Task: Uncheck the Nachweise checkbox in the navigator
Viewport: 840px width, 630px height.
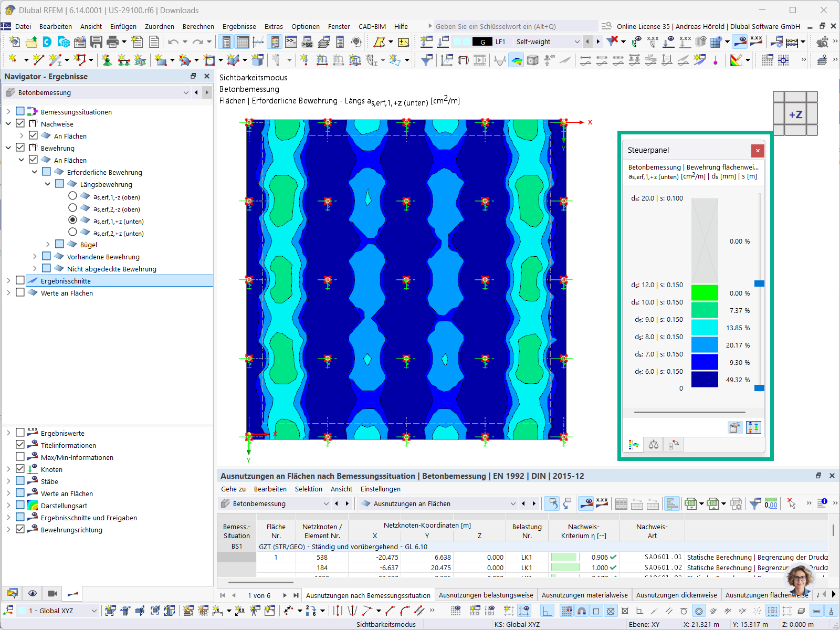Action: pos(20,123)
